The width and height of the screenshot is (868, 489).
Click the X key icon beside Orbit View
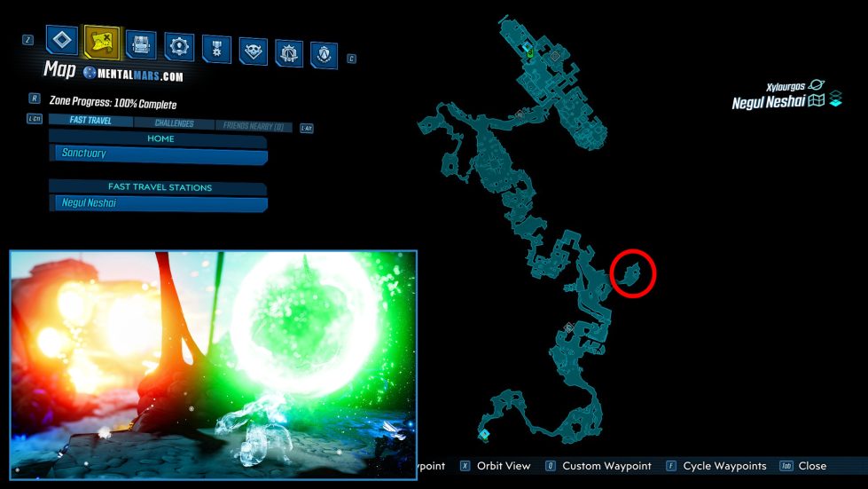tap(465, 466)
